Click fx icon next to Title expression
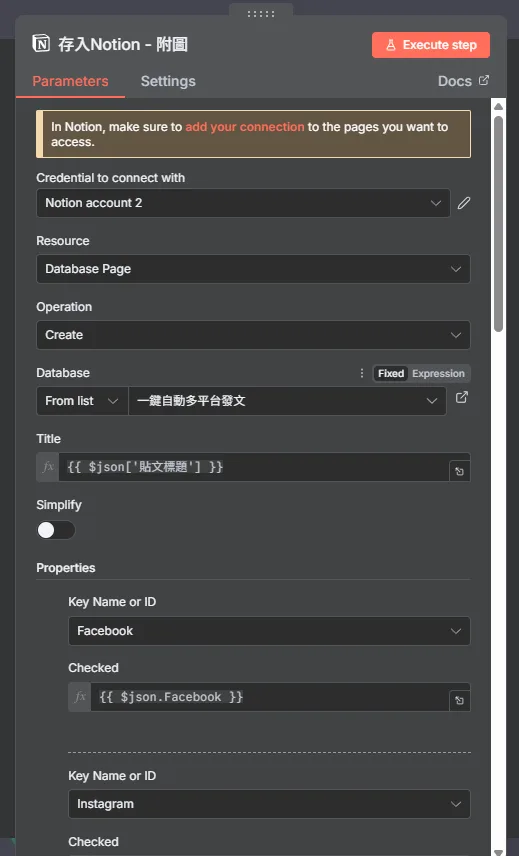 (48, 467)
